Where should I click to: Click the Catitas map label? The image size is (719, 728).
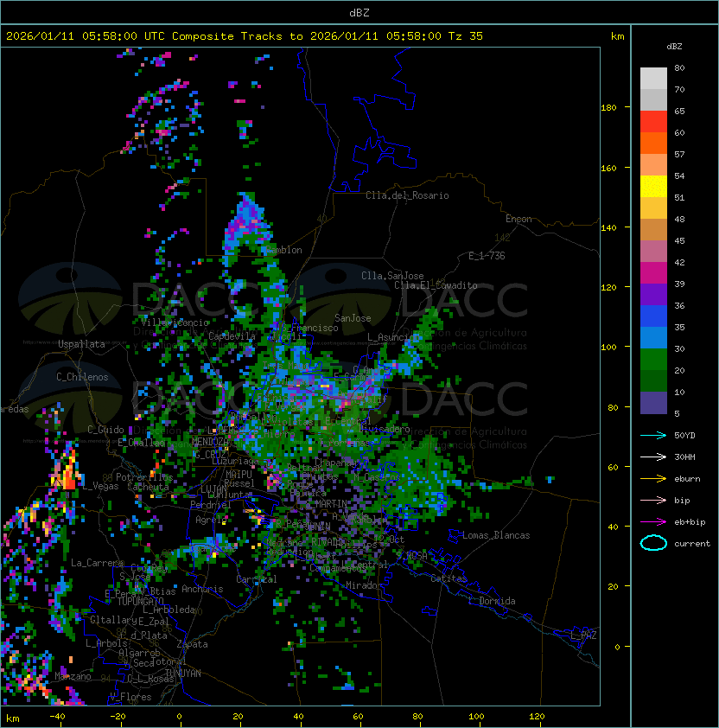449,578
